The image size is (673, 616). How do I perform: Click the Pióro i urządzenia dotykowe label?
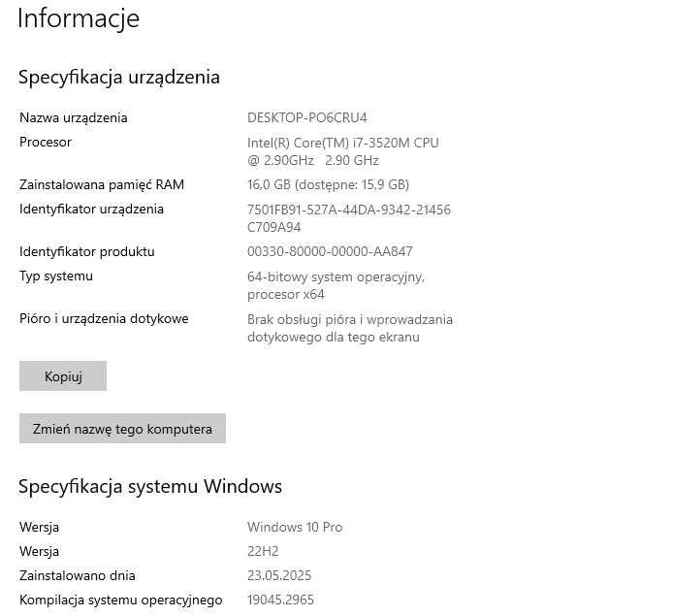[x=104, y=319]
